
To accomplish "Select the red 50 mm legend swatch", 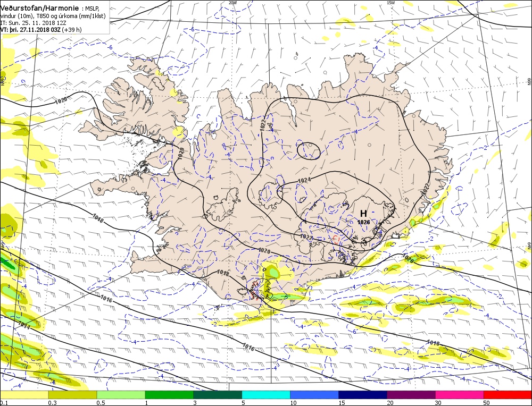I will (x=508, y=394).
